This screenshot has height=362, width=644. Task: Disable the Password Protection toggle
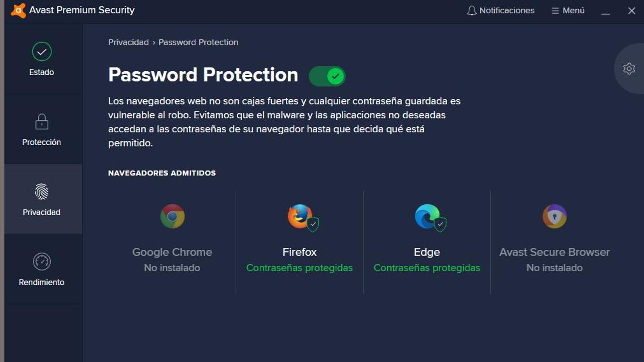pyautogui.click(x=327, y=76)
